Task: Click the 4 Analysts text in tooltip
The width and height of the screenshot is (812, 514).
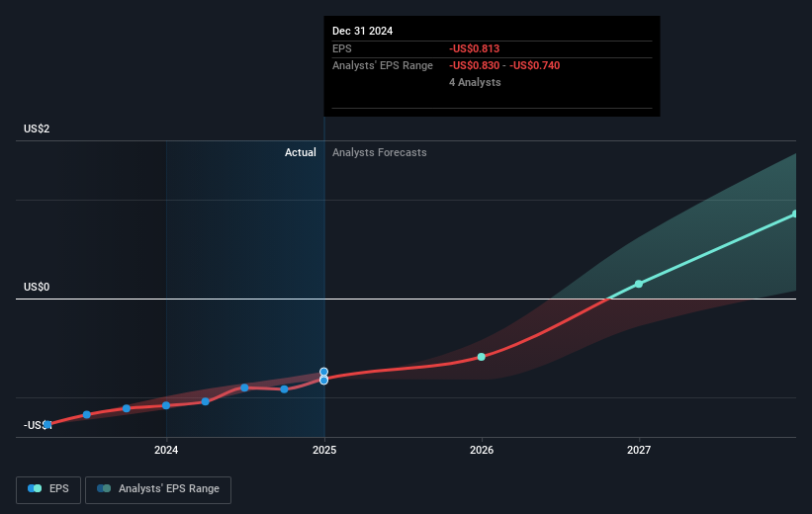Action: pyautogui.click(x=475, y=82)
